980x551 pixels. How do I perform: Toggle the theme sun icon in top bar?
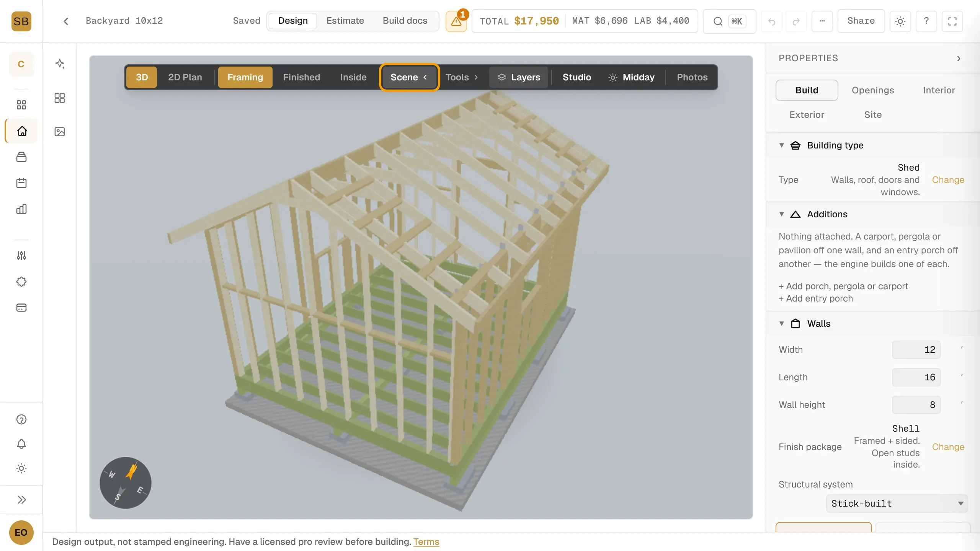pos(900,21)
